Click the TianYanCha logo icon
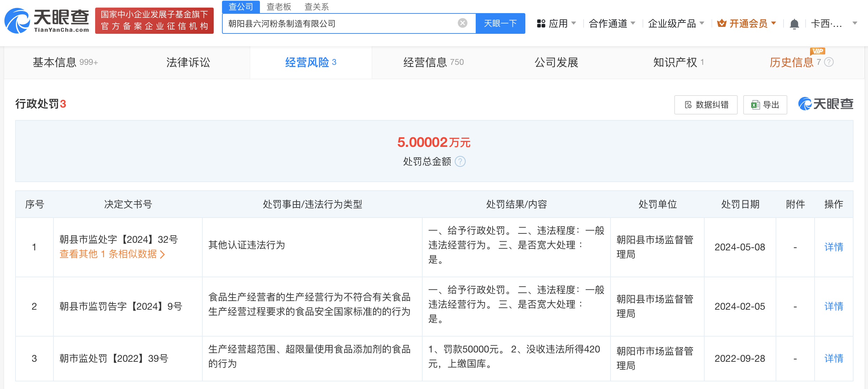868x389 pixels. coord(17,21)
